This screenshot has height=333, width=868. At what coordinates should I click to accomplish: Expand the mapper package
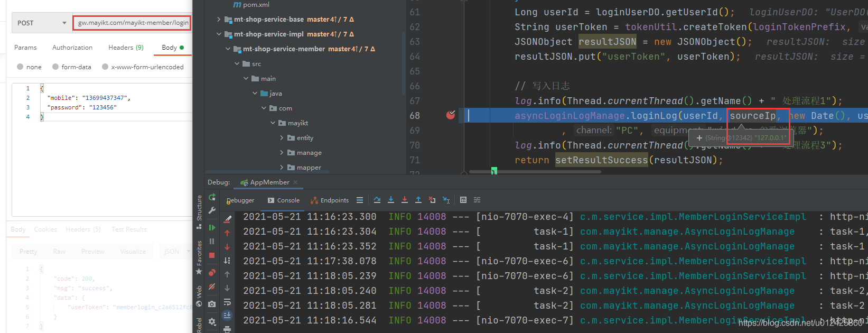pos(282,168)
